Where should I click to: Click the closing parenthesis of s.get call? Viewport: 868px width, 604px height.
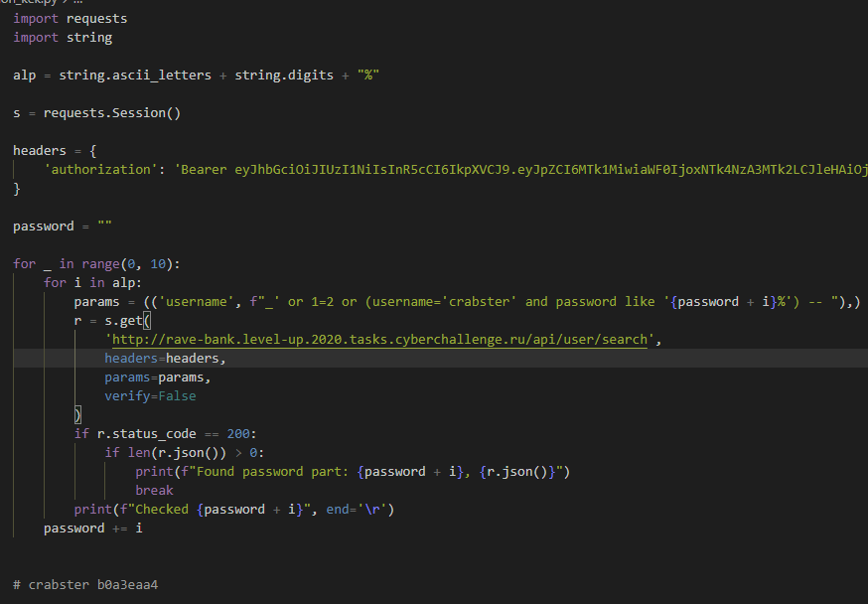(78, 414)
